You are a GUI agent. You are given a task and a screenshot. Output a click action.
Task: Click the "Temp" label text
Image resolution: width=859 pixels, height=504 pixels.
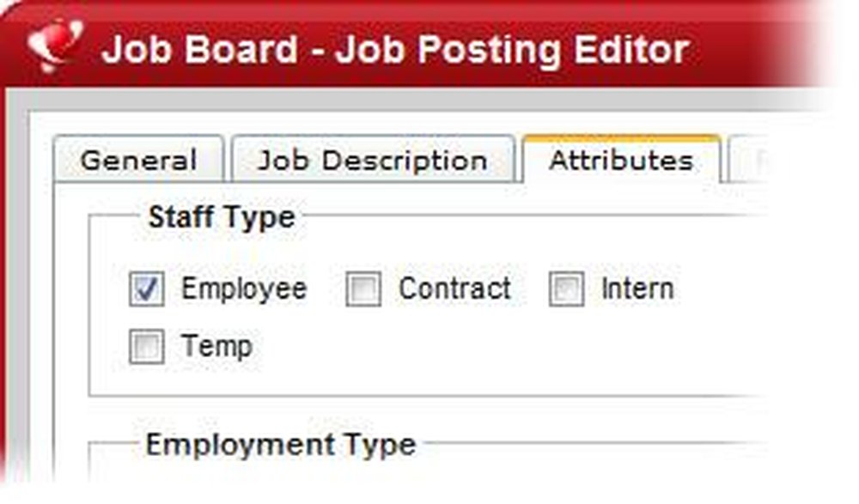point(216,347)
